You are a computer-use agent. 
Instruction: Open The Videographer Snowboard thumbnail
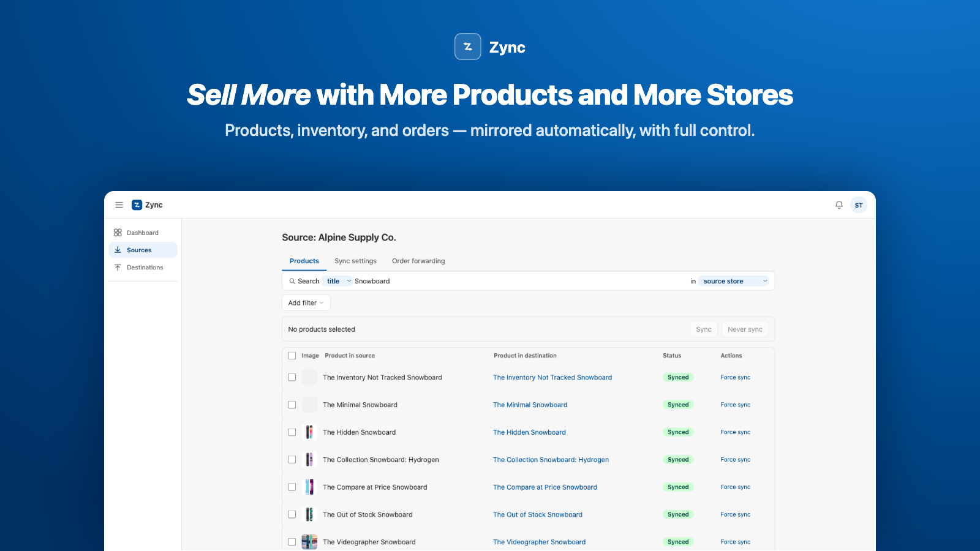309,542
